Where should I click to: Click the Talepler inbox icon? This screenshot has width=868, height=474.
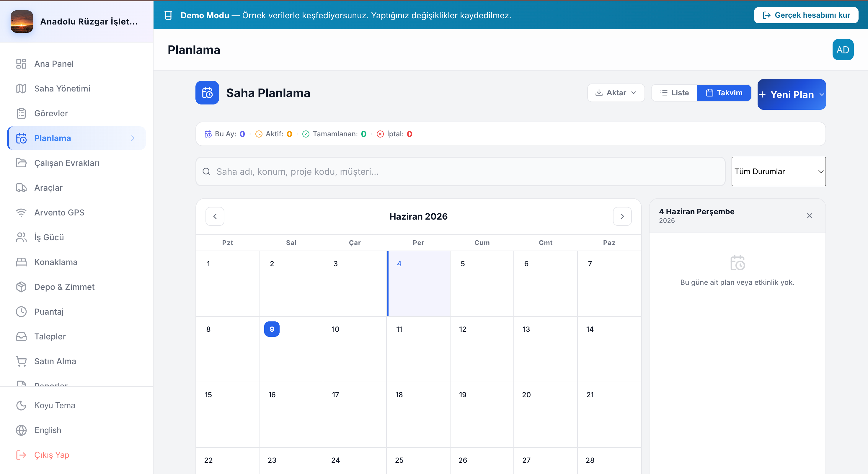click(x=21, y=336)
